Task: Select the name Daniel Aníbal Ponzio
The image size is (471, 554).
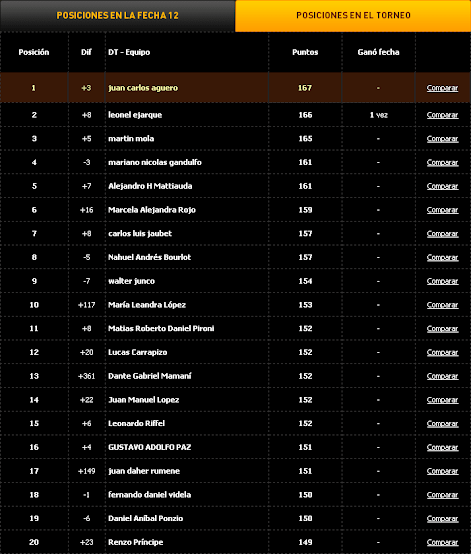Action: point(146,518)
